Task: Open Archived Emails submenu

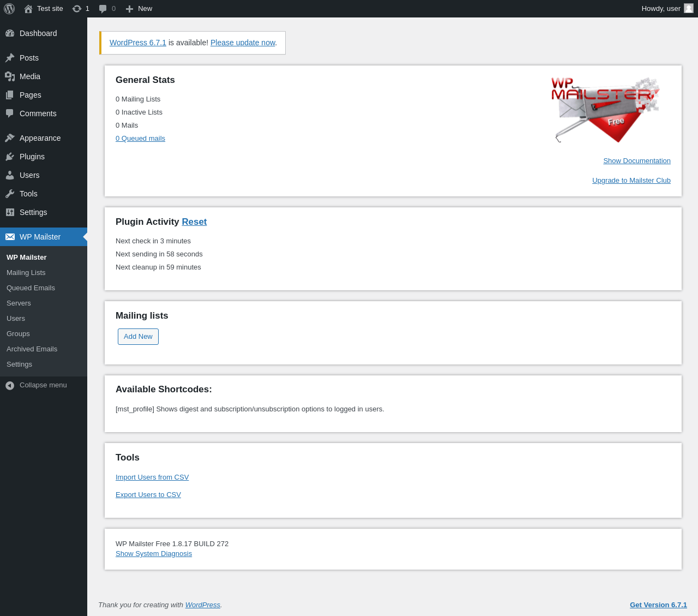Action: point(32,349)
